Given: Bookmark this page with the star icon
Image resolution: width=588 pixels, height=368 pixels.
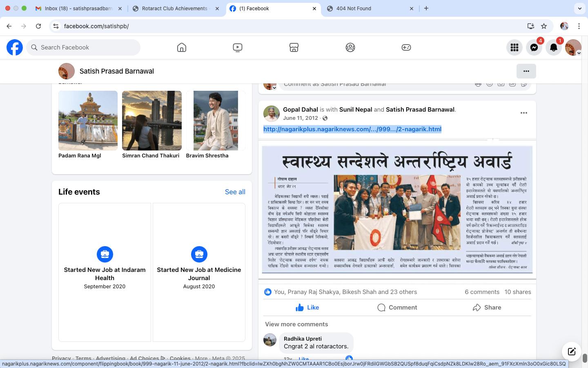Looking at the screenshot, I should click(x=544, y=26).
